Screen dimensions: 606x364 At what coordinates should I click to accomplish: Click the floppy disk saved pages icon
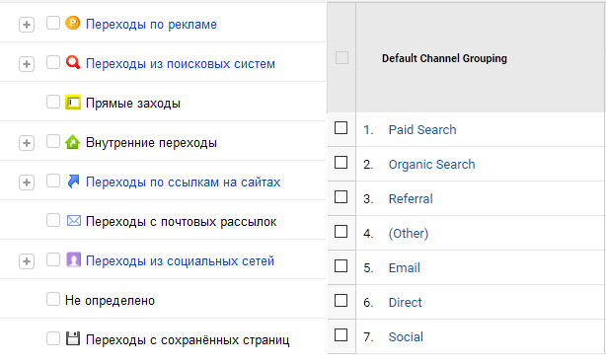(x=73, y=338)
